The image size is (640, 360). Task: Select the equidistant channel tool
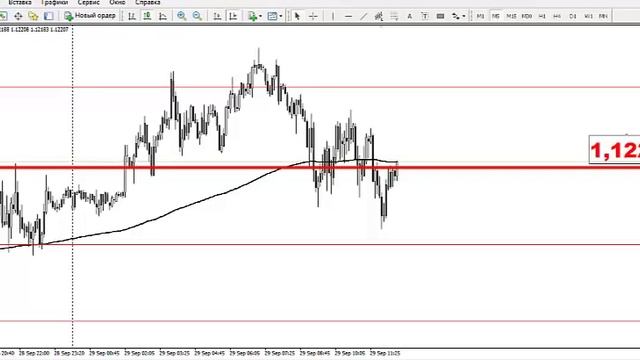click(379, 16)
